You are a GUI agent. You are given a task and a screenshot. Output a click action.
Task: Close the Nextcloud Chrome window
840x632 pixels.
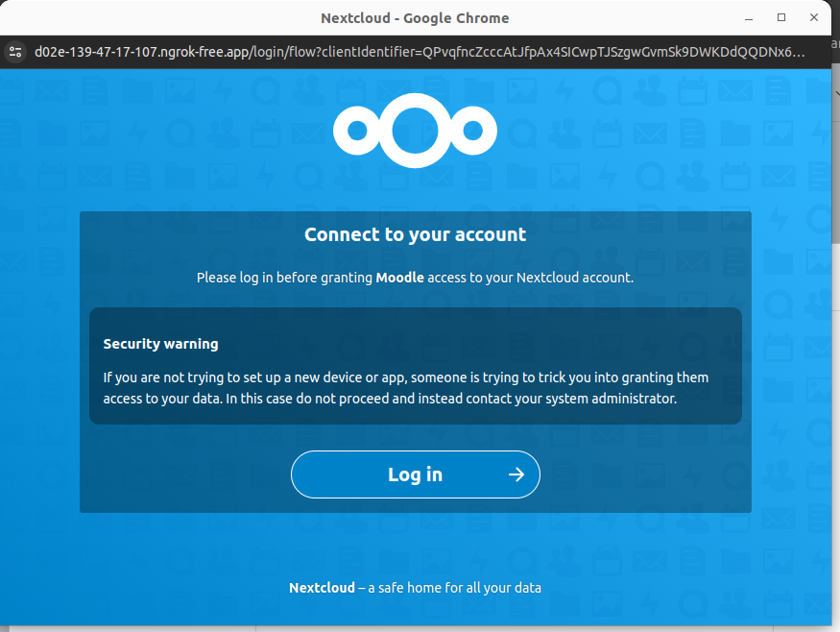814,17
